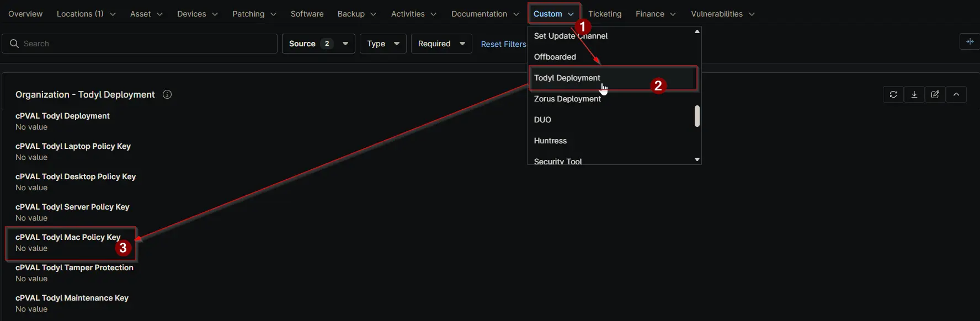Screen dimensions: 980x321
Task: Open the Required filter dropdown
Action: [441, 44]
